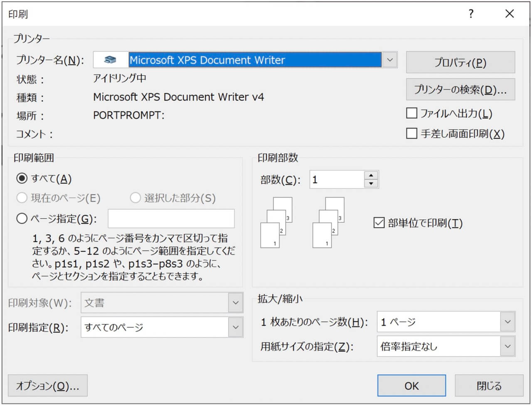The image size is (532, 406).
Task: Uncheck 部単位で印刷(T) collate checkbox
Action: click(x=379, y=223)
